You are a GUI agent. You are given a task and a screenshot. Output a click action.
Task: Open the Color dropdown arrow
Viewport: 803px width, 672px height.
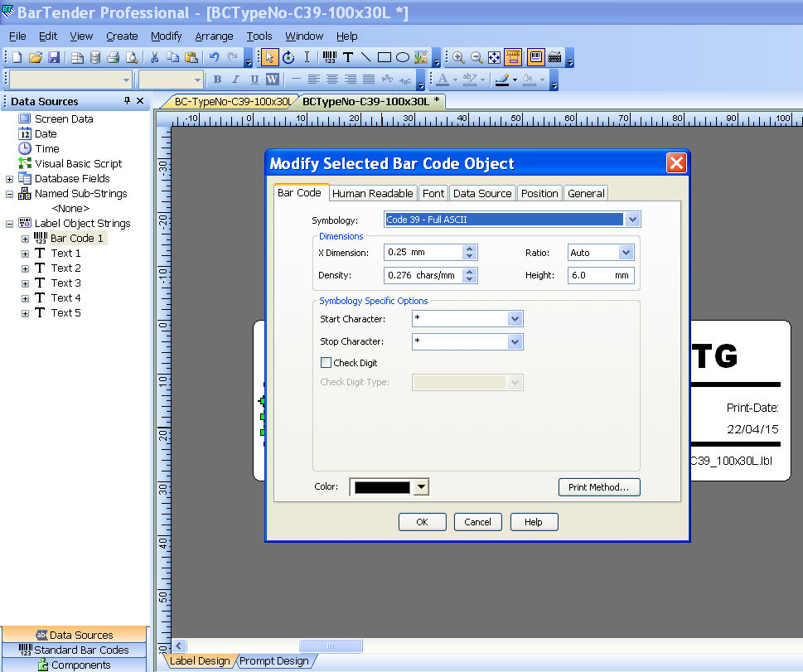(421, 486)
